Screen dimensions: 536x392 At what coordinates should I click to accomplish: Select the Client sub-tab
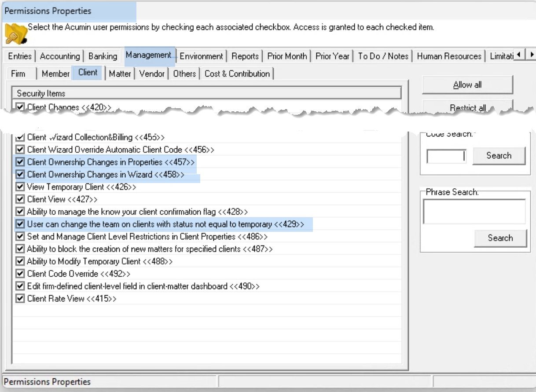pyautogui.click(x=88, y=73)
